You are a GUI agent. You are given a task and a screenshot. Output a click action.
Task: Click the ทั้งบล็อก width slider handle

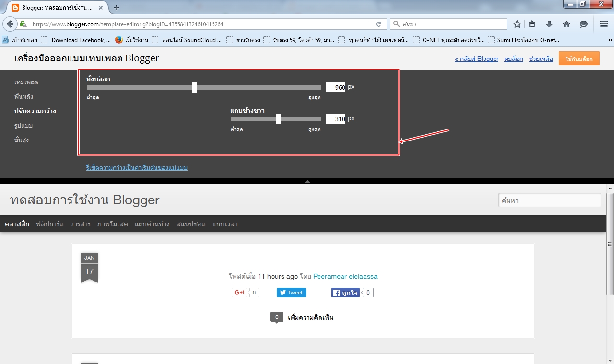point(194,87)
